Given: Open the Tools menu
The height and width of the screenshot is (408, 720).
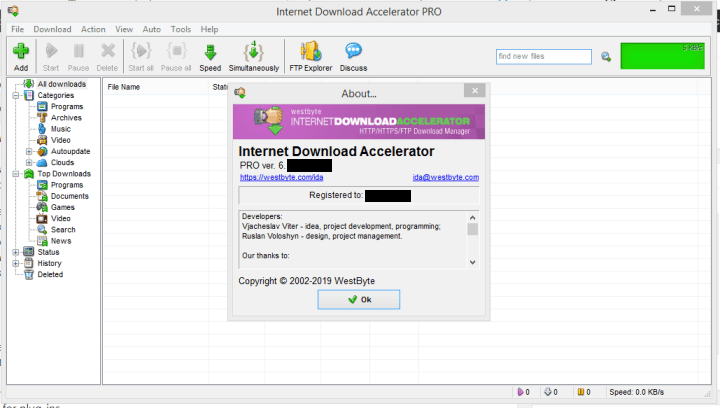Looking at the screenshot, I should (x=181, y=29).
